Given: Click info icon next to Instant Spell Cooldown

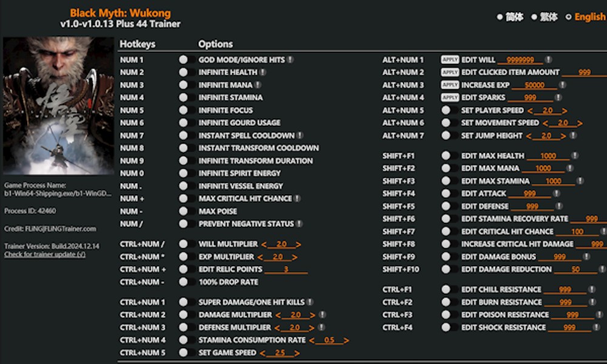Looking at the screenshot, I should (300, 136).
